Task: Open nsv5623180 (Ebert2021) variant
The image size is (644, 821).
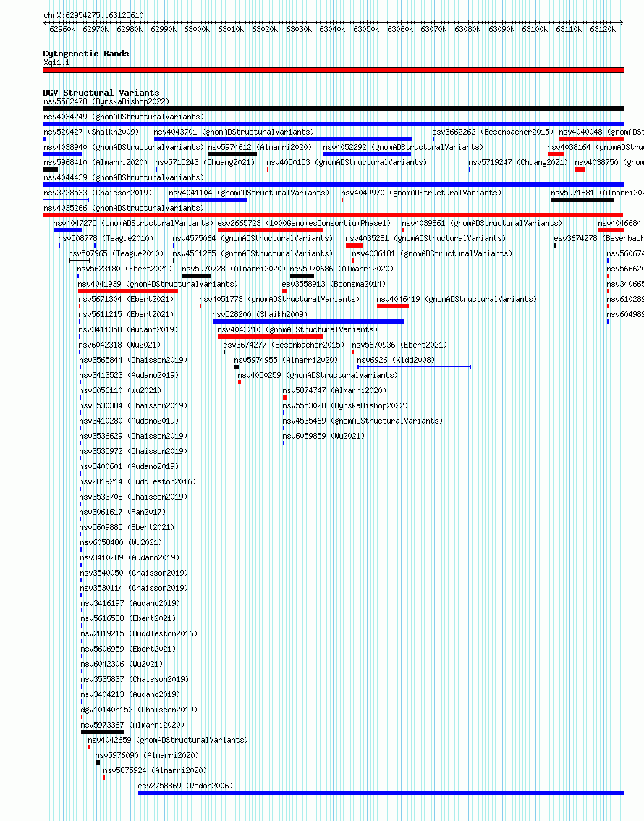Action: click(124, 269)
